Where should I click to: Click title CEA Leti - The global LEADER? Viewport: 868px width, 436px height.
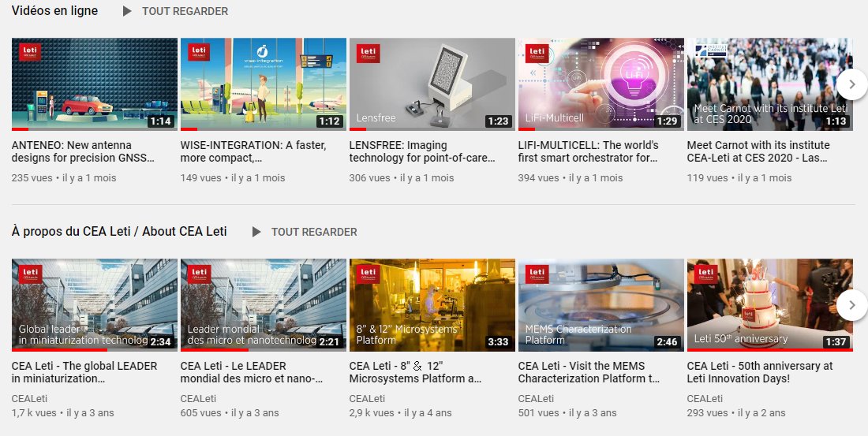(84, 372)
